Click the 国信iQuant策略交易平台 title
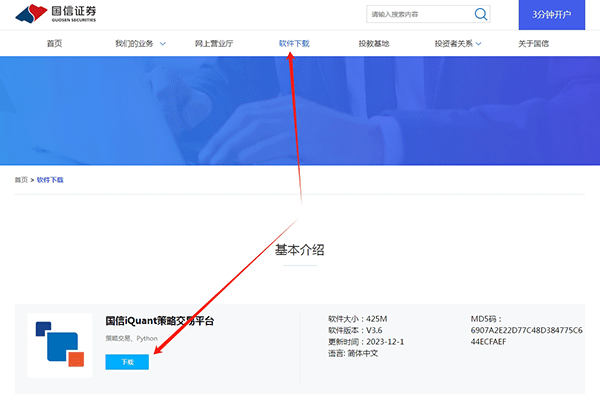Viewport: 600px width, 412px height. tap(160, 321)
